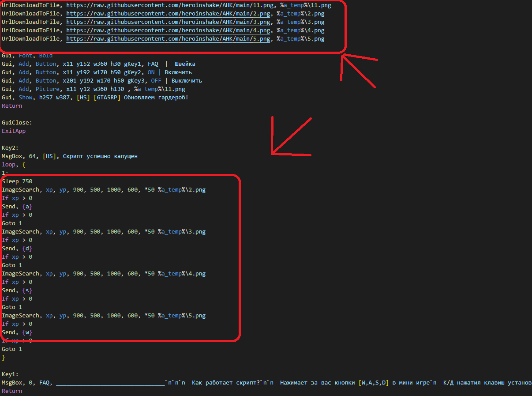Click the Key2: label line
This screenshot has width=532, height=396.
click(x=10, y=148)
